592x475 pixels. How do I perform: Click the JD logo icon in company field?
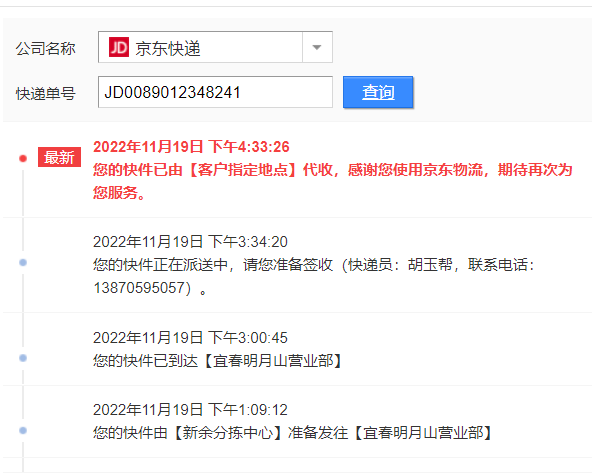click(x=119, y=47)
